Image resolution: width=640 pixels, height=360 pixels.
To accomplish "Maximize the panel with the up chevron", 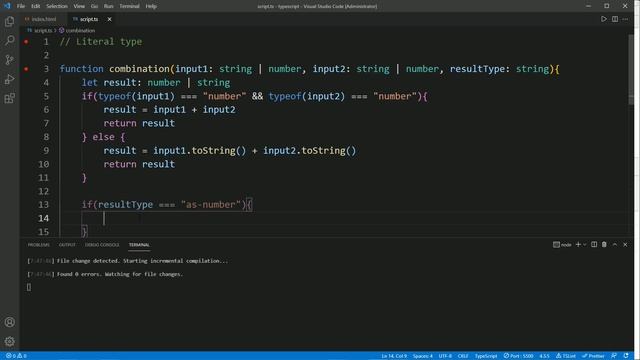I will point(615,244).
